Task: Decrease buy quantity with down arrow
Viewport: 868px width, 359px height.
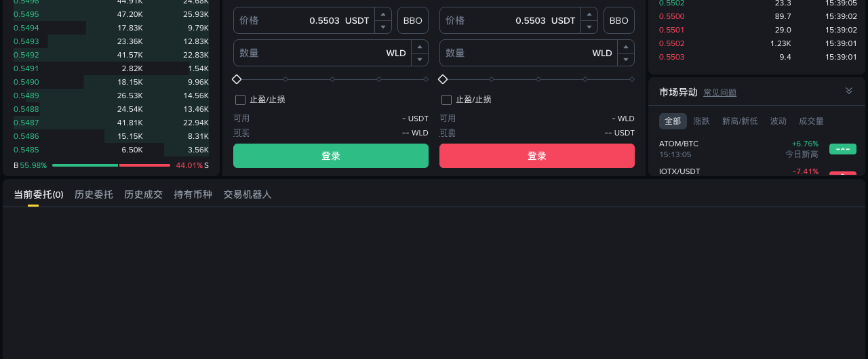Action: [x=420, y=60]
